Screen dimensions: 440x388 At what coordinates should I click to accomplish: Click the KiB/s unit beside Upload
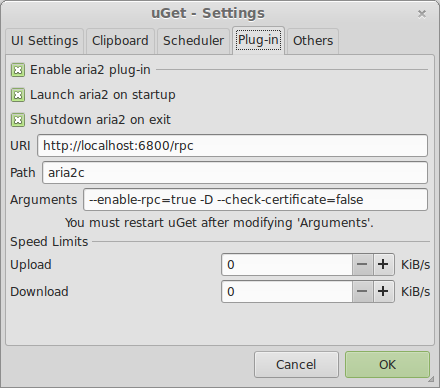coord(415,265)
